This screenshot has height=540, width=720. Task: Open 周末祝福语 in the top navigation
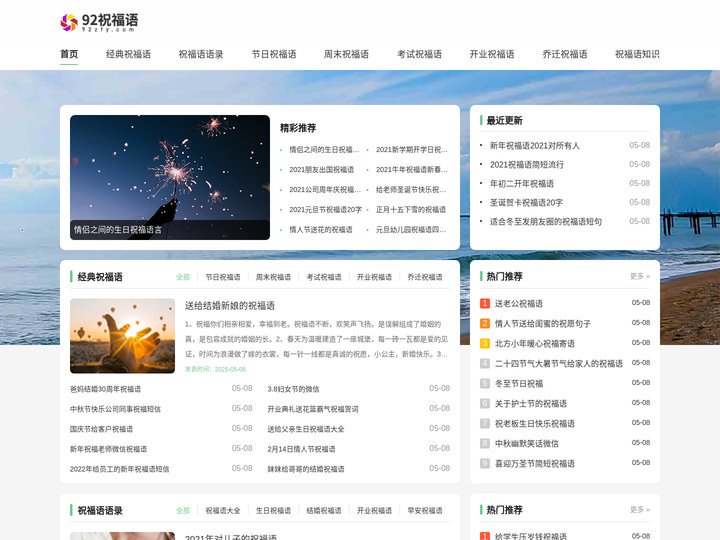coord(346,54)
